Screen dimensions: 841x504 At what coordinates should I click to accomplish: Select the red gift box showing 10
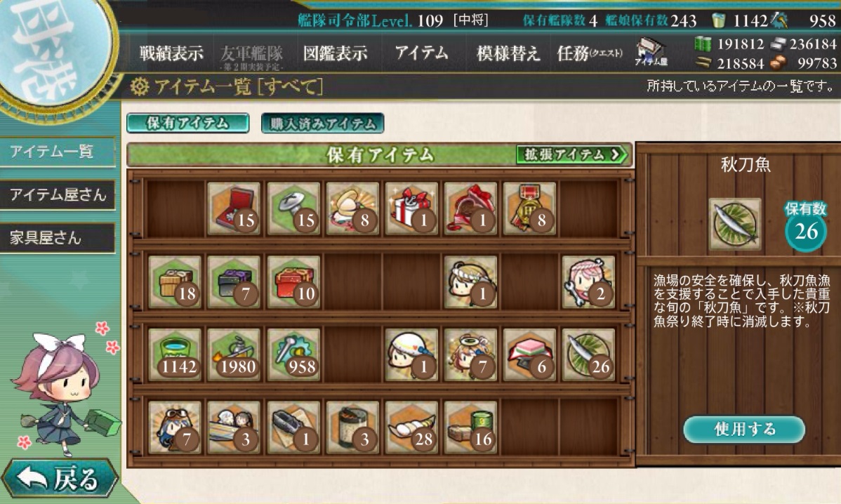293,281
